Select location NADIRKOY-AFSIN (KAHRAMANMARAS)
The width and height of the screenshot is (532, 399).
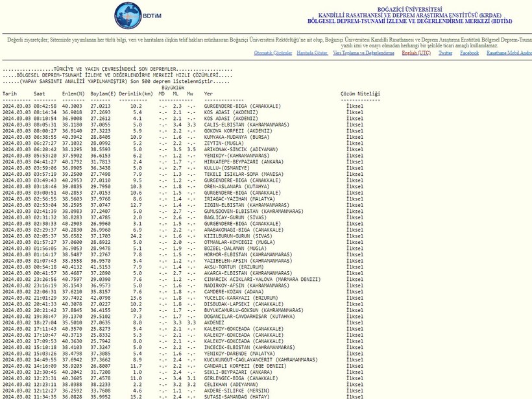[247, 285]
